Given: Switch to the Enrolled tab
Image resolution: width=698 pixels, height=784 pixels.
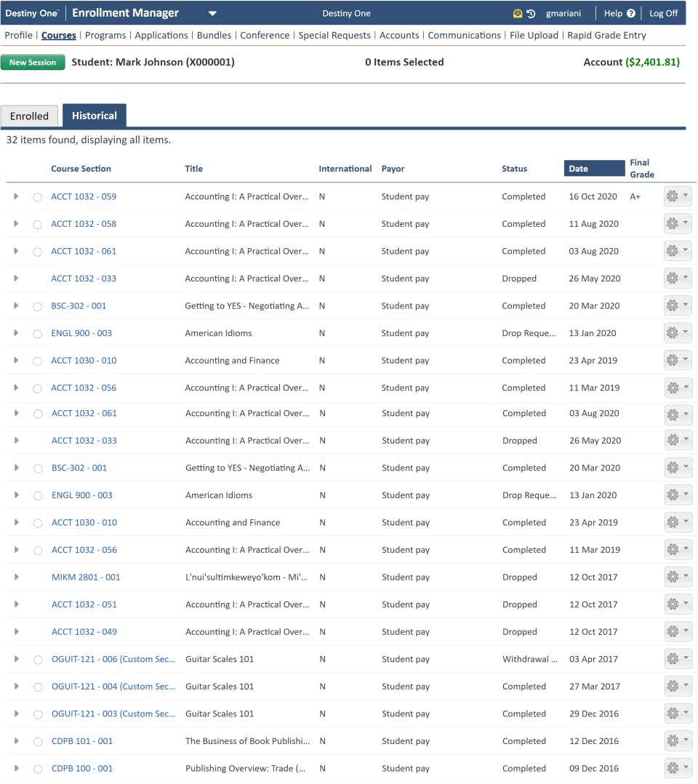Looking at the screenshot, I should [30, 116].
